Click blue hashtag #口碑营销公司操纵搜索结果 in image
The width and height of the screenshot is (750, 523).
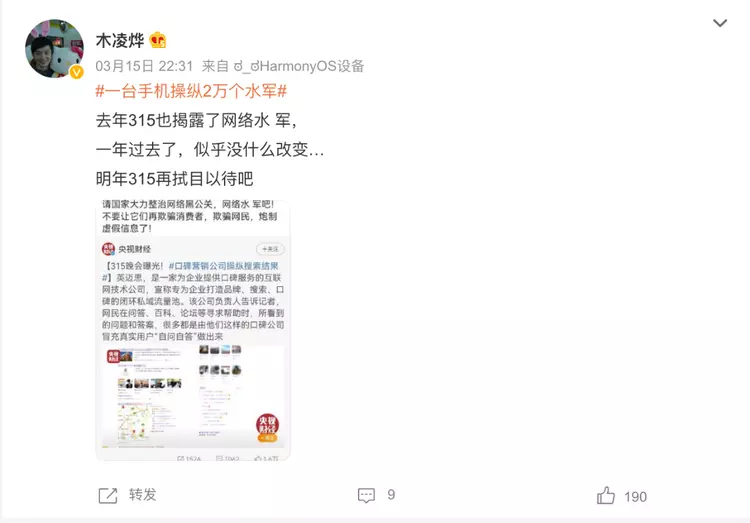point(223,266)
